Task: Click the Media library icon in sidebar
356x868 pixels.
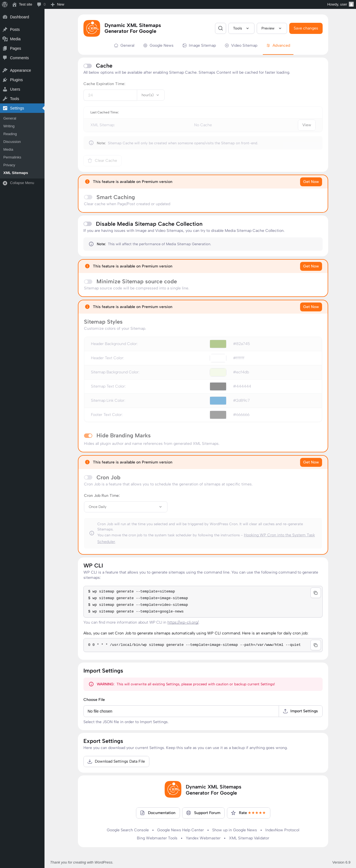Action: 5,39
